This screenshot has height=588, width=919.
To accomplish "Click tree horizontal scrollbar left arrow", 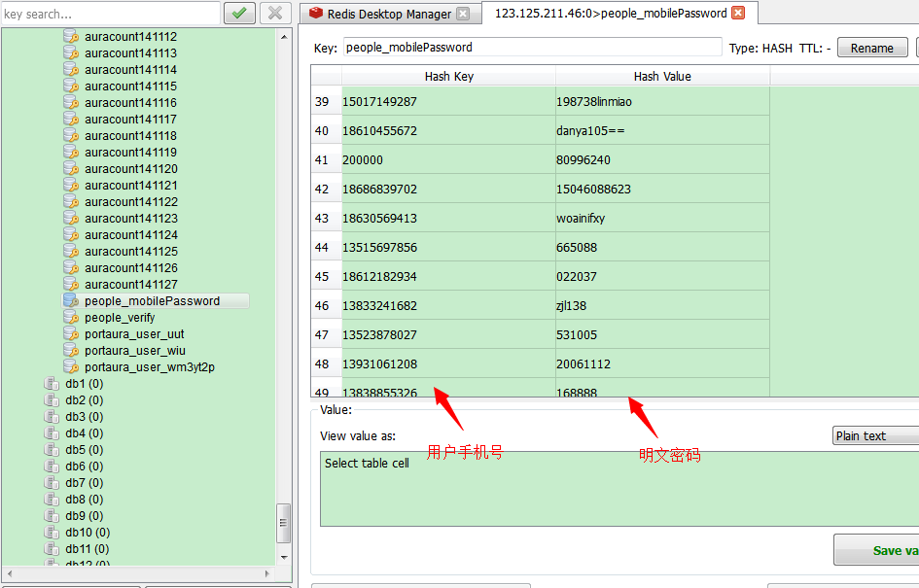I will coord(10,573).
